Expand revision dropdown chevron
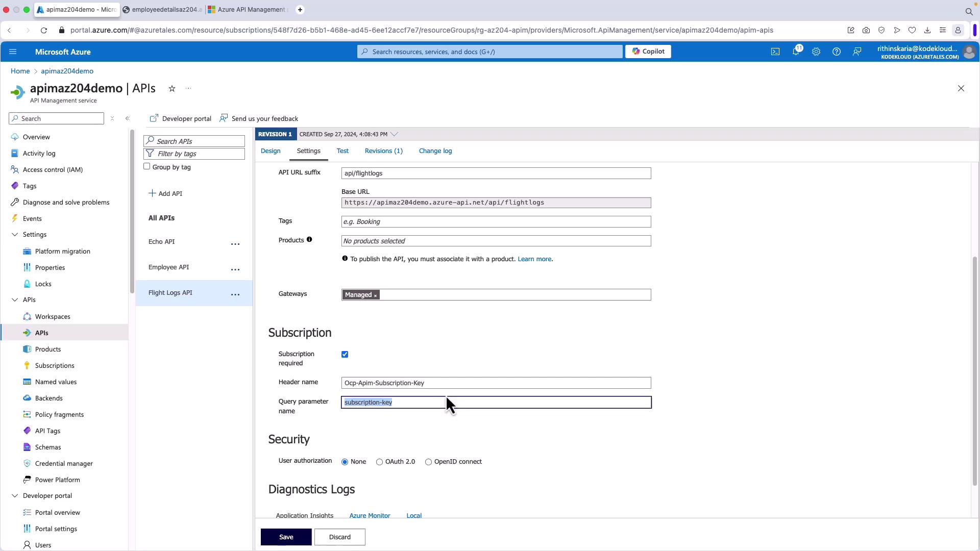Viewport: 980px width, 551px height. click(395, 134)
